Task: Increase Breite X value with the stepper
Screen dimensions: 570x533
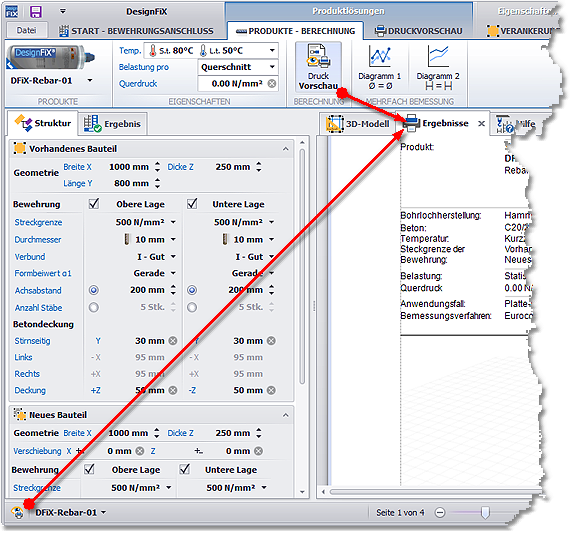Action: coord(157,164)
